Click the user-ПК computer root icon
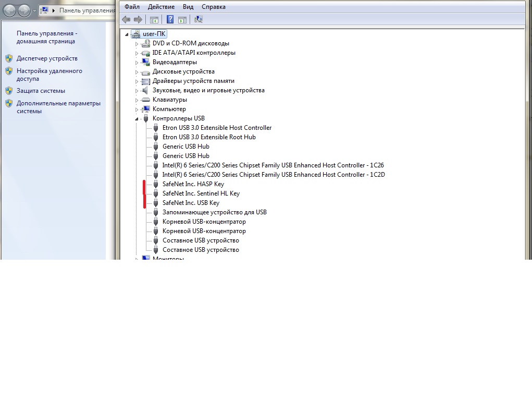This screenshot has width=532, height=401. [x=135, y=34]
